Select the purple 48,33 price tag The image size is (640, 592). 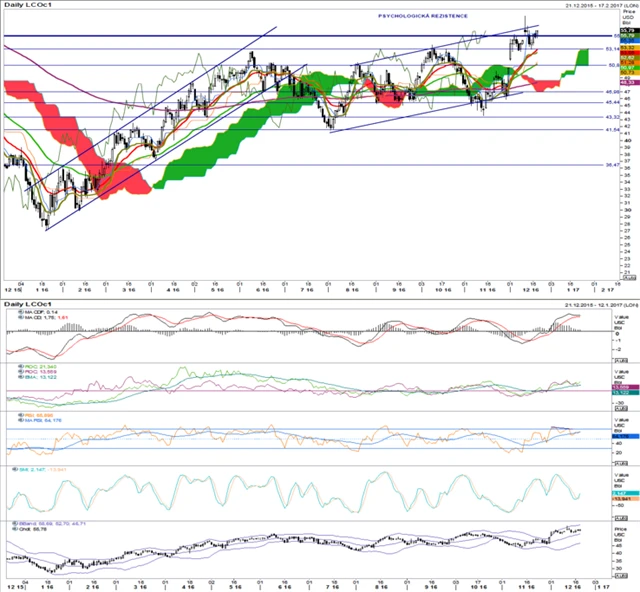click(x=629, y=82)
